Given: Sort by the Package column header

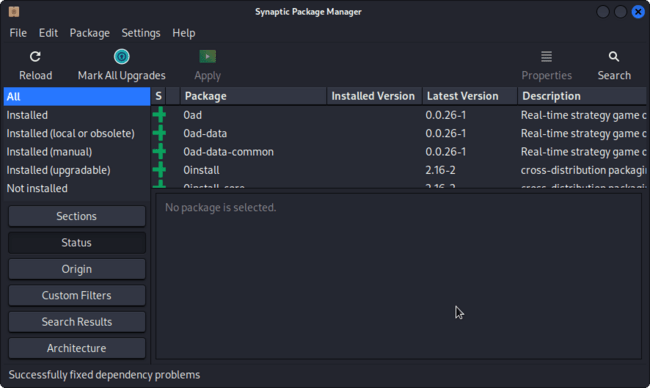Looking at the screenshot, I should (253, 96).
